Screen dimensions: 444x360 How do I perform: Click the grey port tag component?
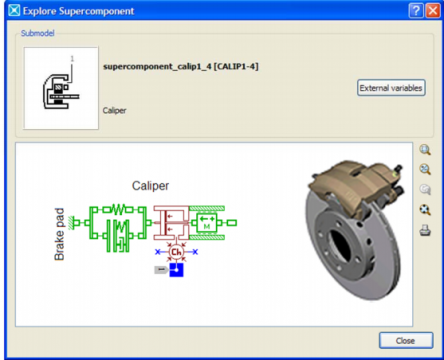tap(161, 270)
